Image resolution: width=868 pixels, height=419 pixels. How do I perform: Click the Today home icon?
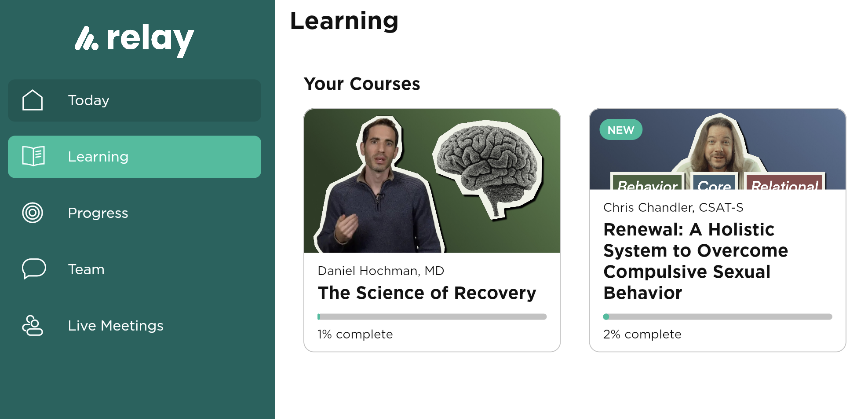[32, 100]
